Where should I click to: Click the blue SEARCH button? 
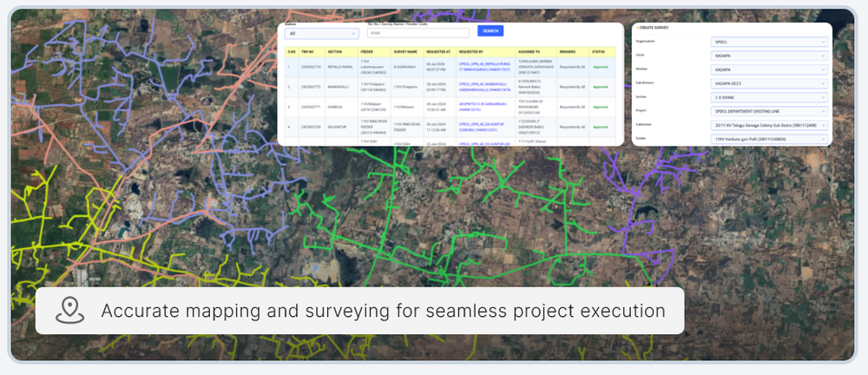click(x=490, y=31)
